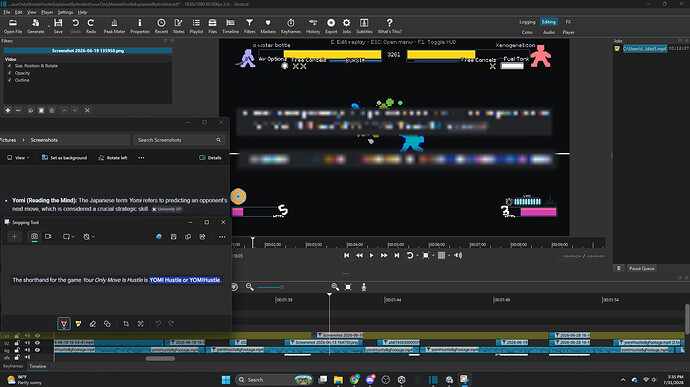Viewport: 690px width, 387px height.
Task: Click the Search Screenshots field
Action: pos(179,140)
